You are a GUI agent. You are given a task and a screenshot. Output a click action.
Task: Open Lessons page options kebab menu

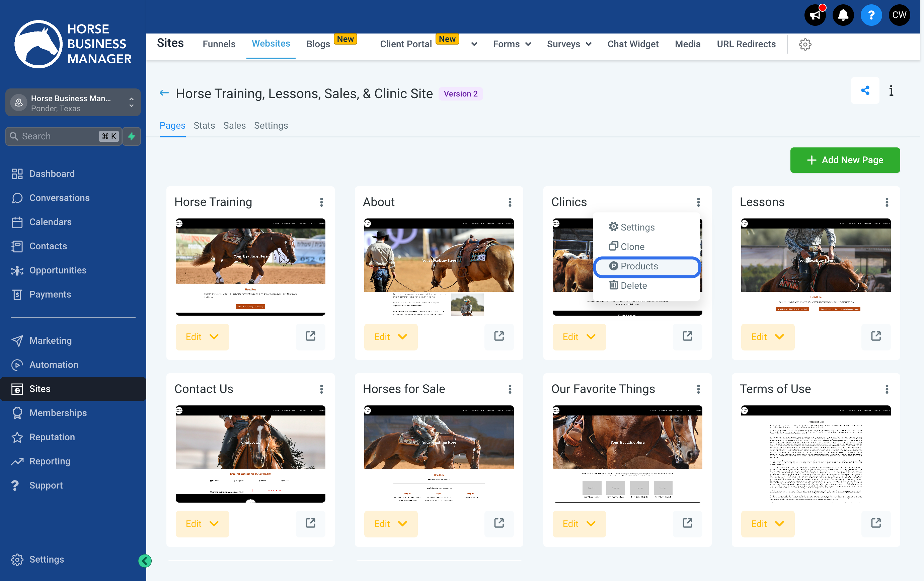[887, 202]
